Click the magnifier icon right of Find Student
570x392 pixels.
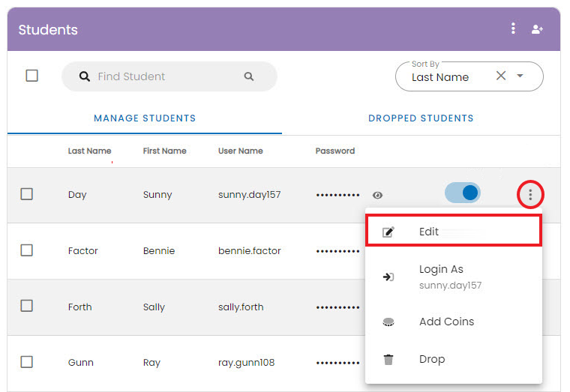tap(249, 76)
